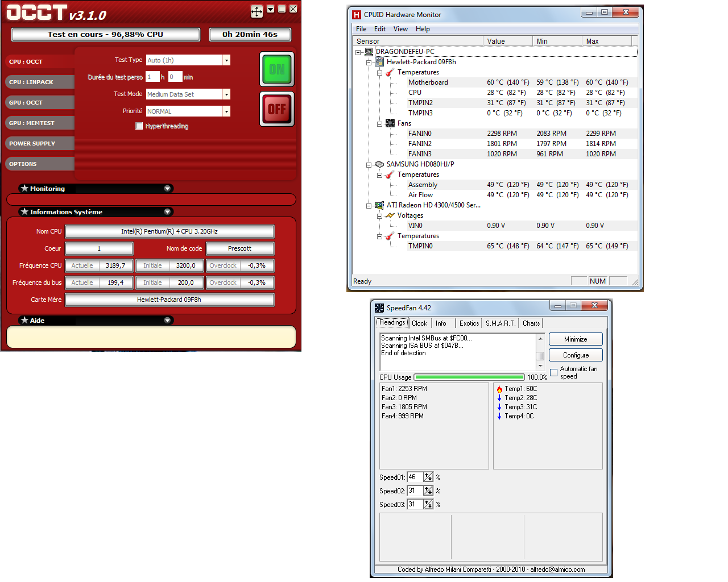
Task: Click the Speed01 spinner arrows
Action: (428, 477)
